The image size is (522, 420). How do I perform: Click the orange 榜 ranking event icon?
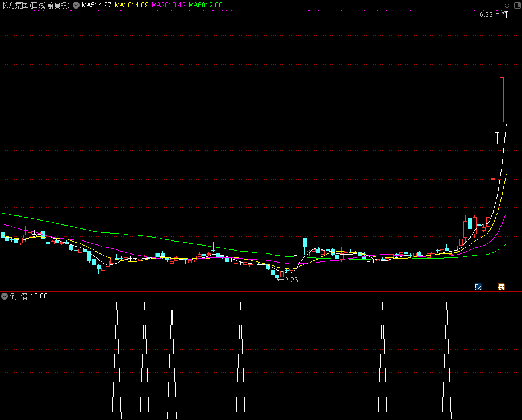(x=501, y=286)
